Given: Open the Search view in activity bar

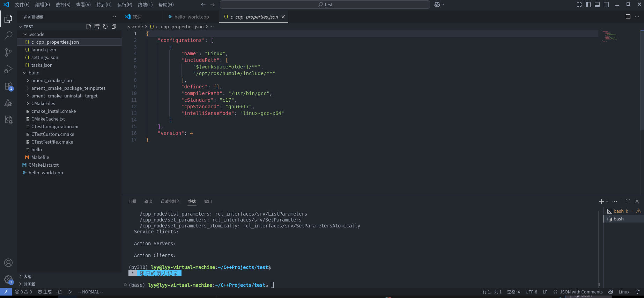Looking at the screenshot, I should (8, 35).
